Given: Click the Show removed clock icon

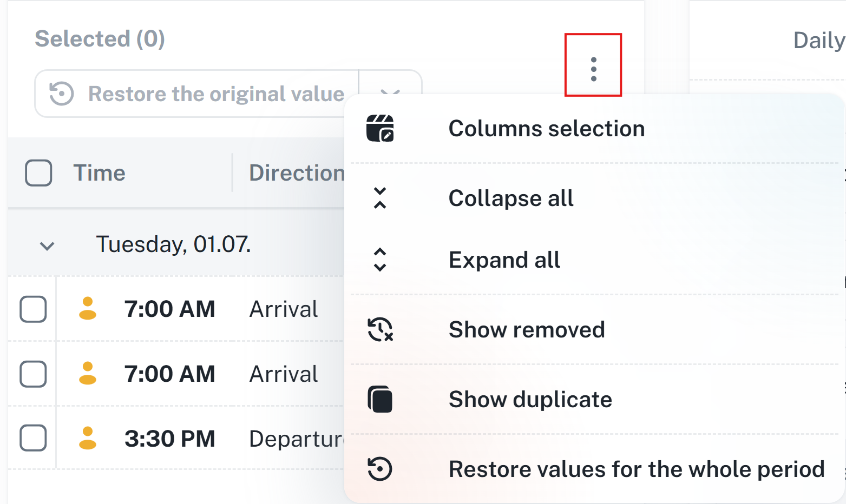Looking at the screenshot, I should tap(380, 329).
